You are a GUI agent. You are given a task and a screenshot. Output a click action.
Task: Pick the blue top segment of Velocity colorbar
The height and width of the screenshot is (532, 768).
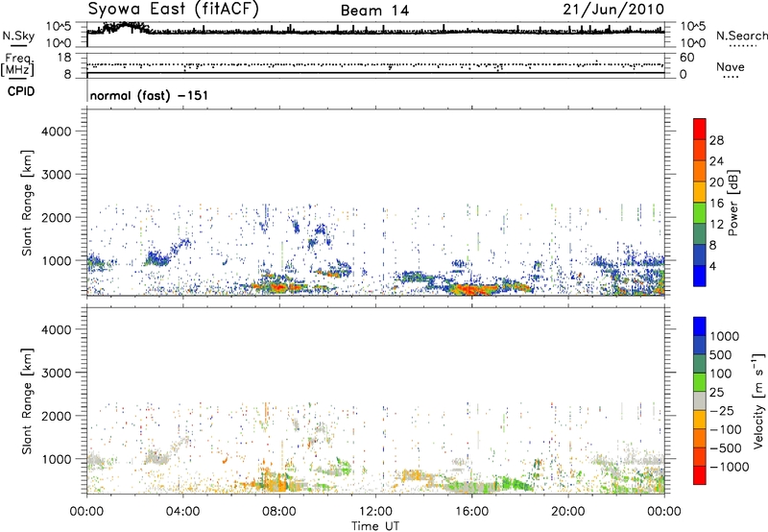tap(700, 326)
